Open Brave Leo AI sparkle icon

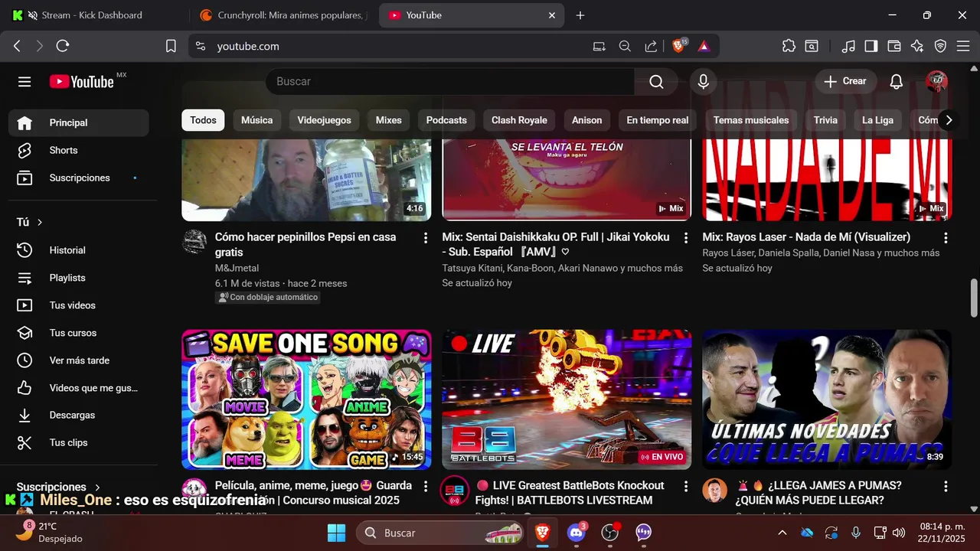pos(917,46)
